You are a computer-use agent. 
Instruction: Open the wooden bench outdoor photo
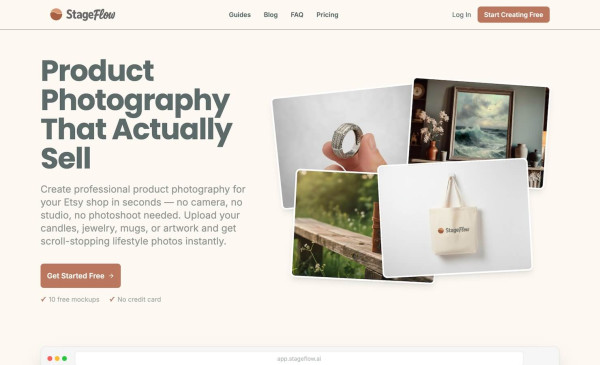click(x=335, y=226)
